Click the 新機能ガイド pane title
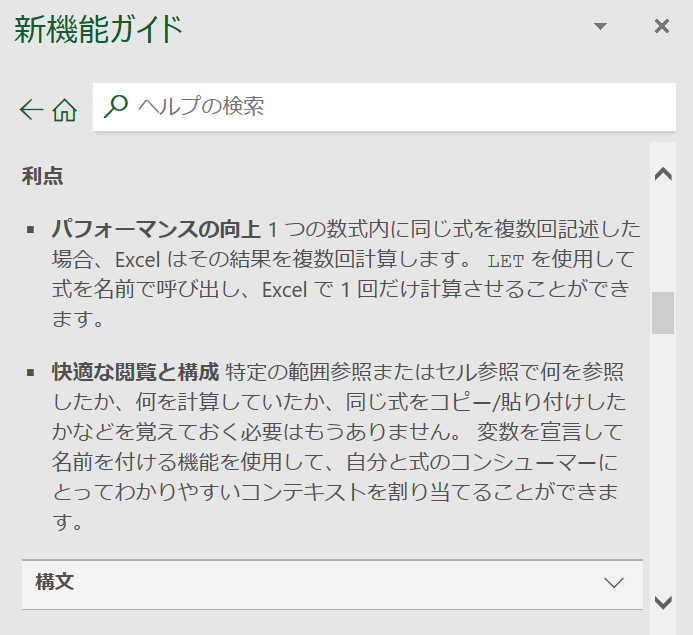 pos(99,29)
